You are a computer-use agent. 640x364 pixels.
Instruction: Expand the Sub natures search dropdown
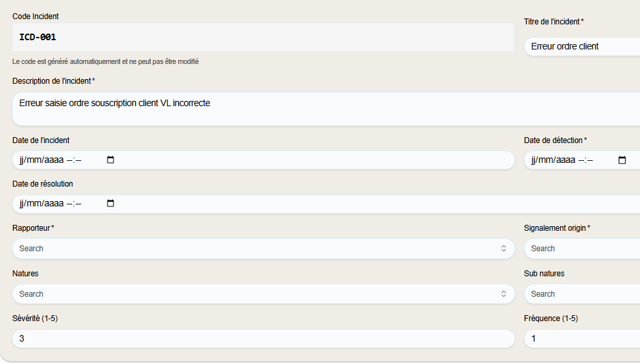click(581, 294)
